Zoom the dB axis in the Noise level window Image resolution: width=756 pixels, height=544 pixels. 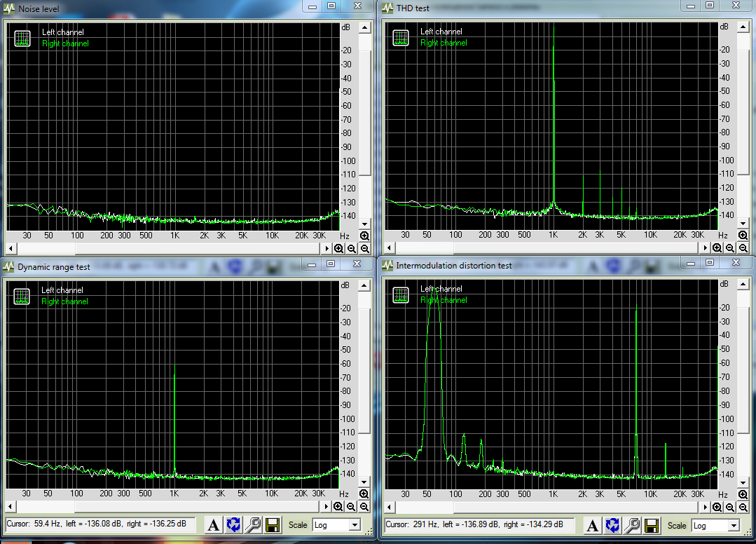[364, 236]
